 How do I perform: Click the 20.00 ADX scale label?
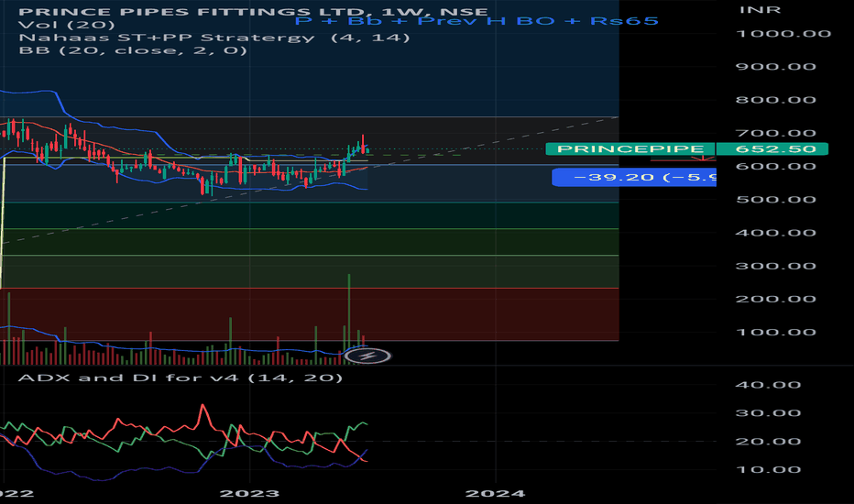pyautogui.click(x=768, y=442)
